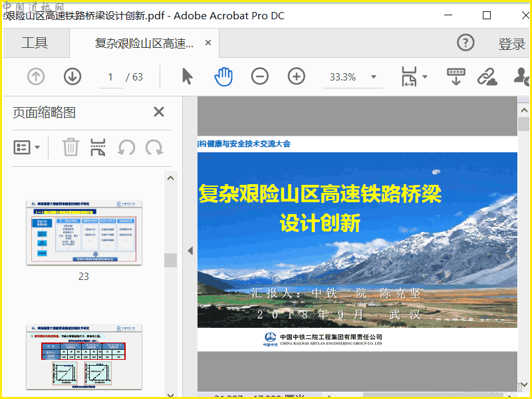Click the 中国中铁二院工程集团有限责任公司 text
The width and height of the screenshot is (532, 399).
click(x=331, y=337)
